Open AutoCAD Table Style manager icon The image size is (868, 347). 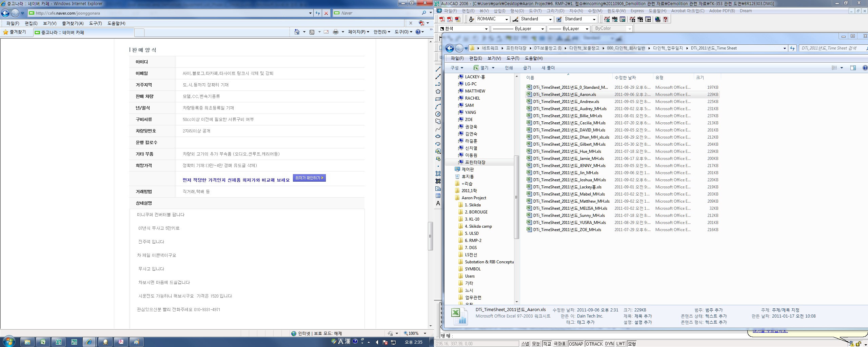(x=559, y=19)
